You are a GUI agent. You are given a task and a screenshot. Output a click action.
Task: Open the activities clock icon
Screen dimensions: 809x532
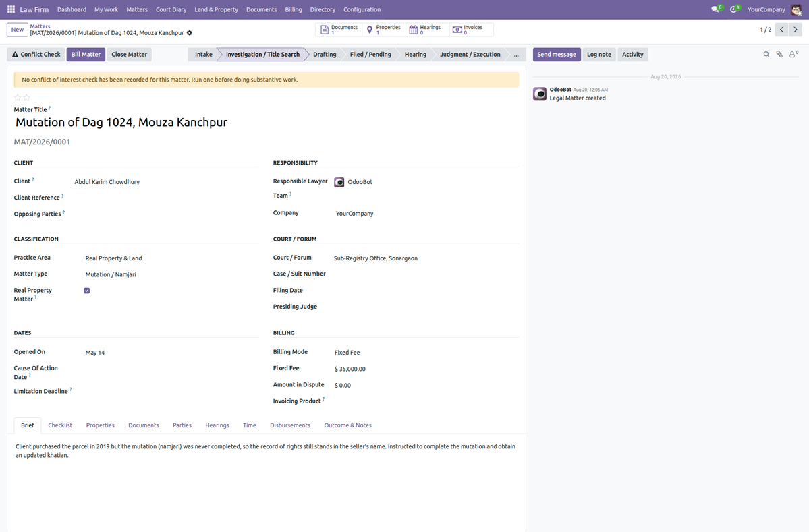tap(735, 9)
